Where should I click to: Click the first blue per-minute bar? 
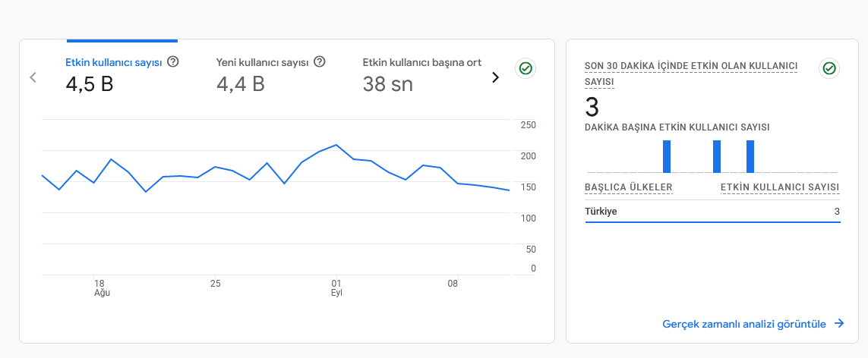tap(667, 156)
